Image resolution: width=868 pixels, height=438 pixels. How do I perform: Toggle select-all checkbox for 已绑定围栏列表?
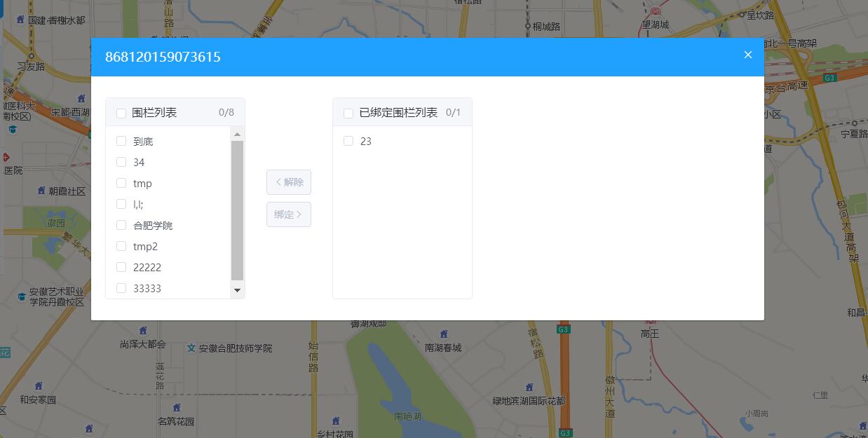pyautogui.click(x=348, y=113)
